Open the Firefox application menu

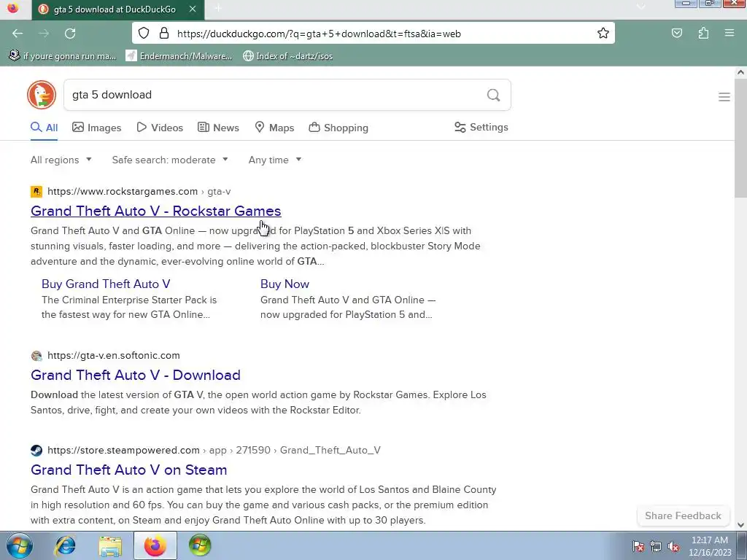729,34
